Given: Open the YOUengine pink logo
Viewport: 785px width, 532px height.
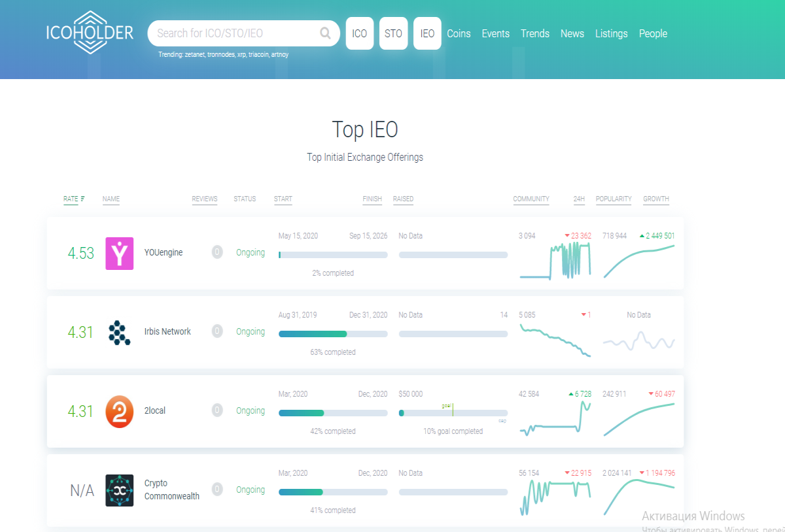Looking at the screenshot, I should point(120,254).
